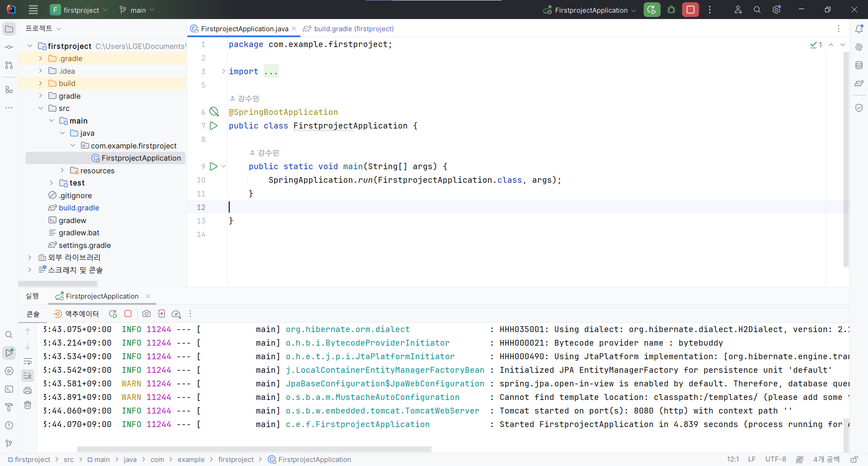
Task: Click the exit process icon in console toolbar
Action: point(161,314)
